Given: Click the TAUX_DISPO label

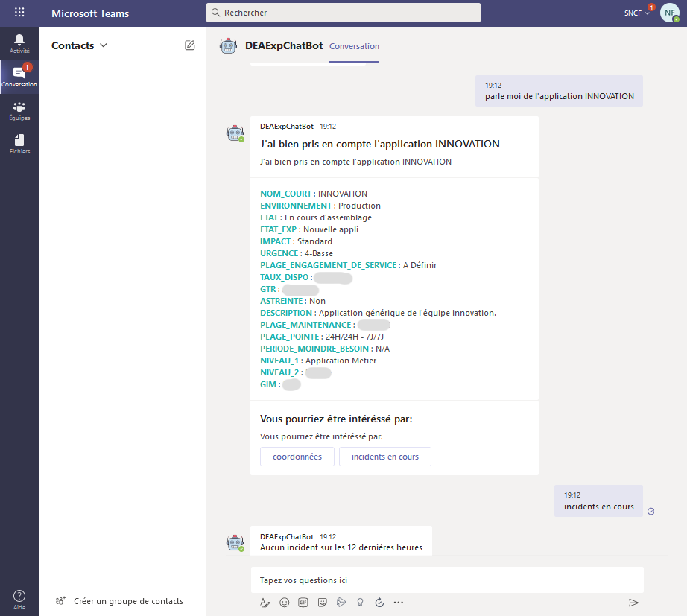Looking at the screenshot, I should [285, 277].
